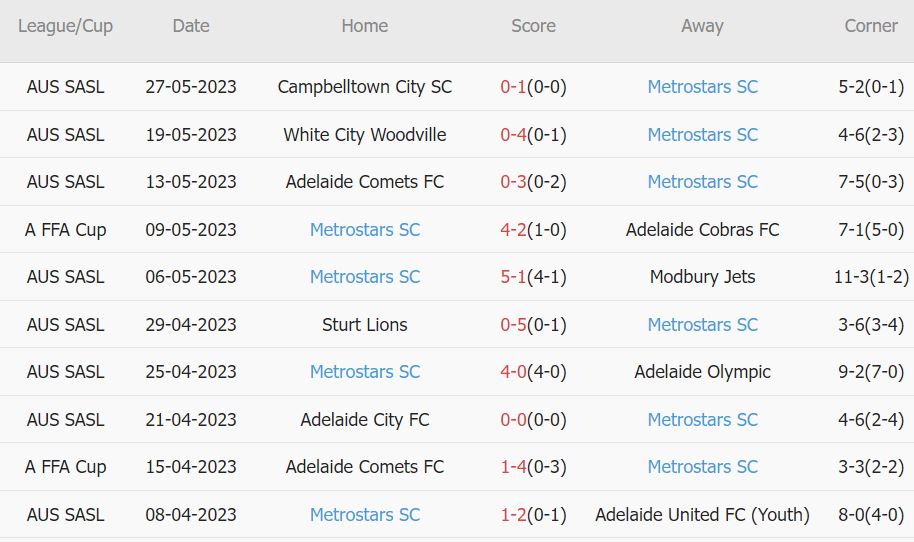Screen dimensions: 914x542
Task: Select Modbury Jets team name
Action: [x=702, y=277]
